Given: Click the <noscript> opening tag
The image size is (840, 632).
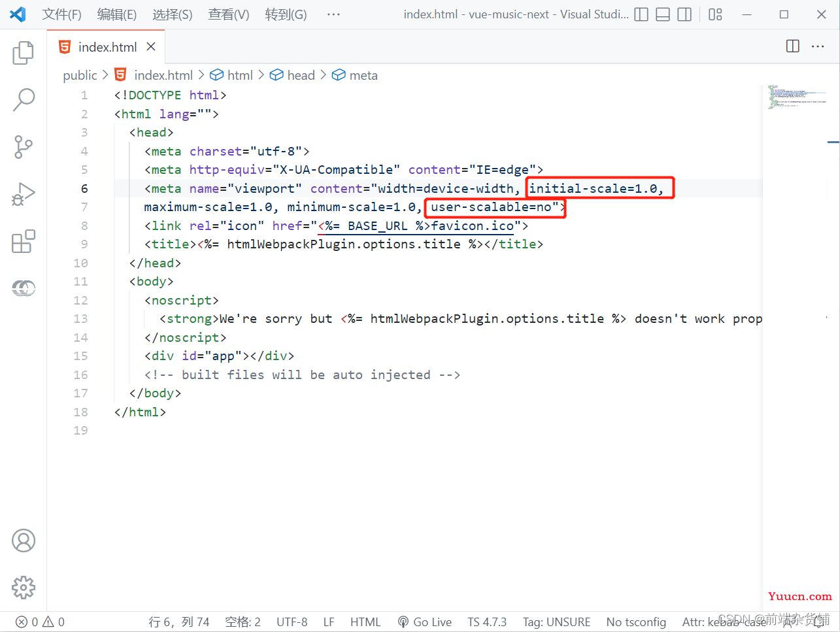Looking at the screenshot, I should 182,300.
